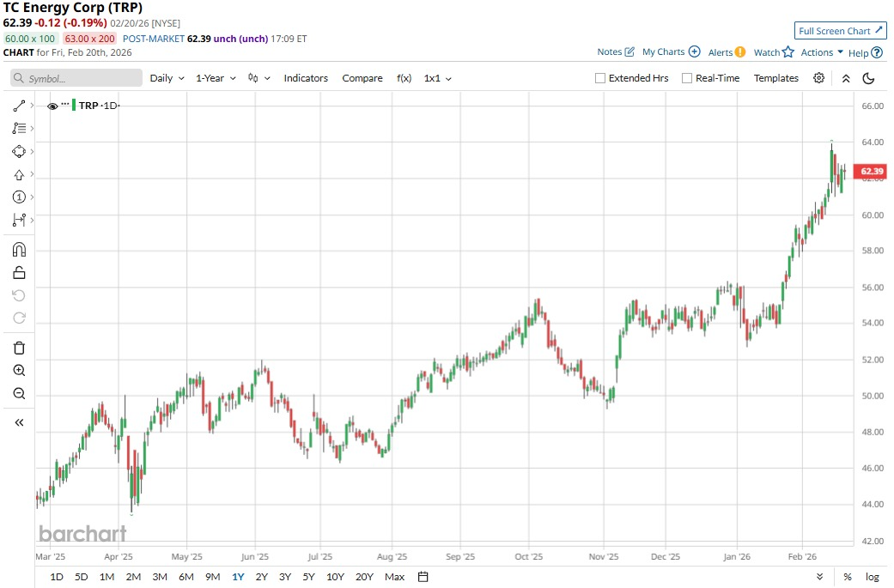Viewport: 894px width, 588px height.
Task: Switch to dark mode moon icon
Action: [868, 78]
